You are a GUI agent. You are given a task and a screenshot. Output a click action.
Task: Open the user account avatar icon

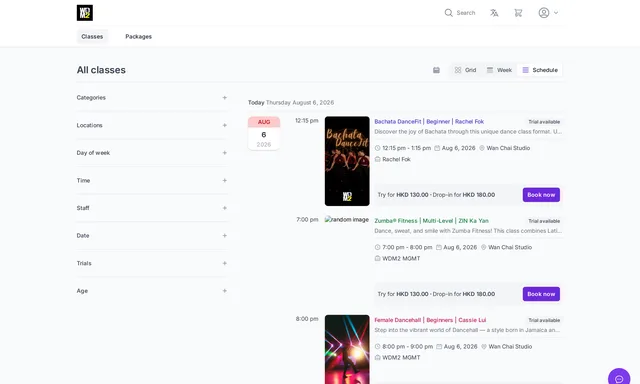click(544, 13)
